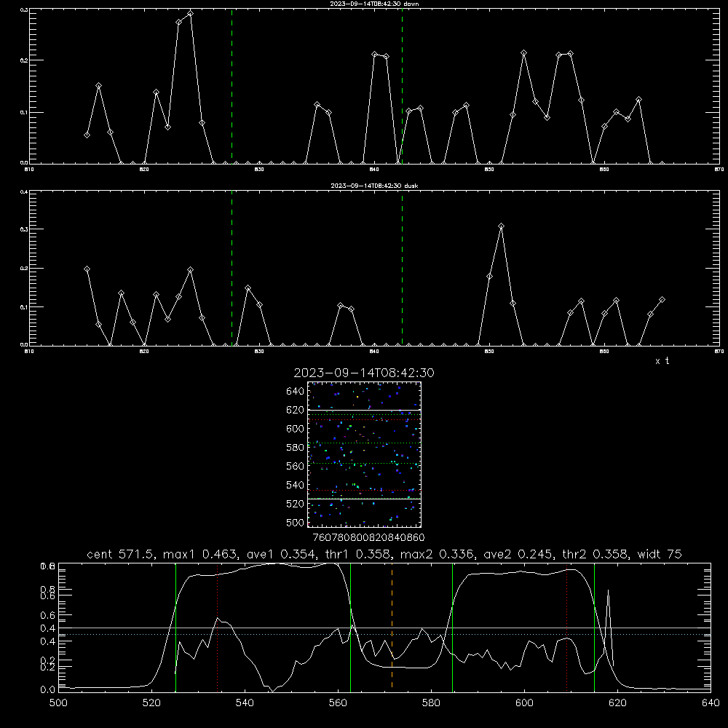Click the dawn plot title text
Image resolution: width=728 pixels, height=728 pixels.
coord(374,4)
